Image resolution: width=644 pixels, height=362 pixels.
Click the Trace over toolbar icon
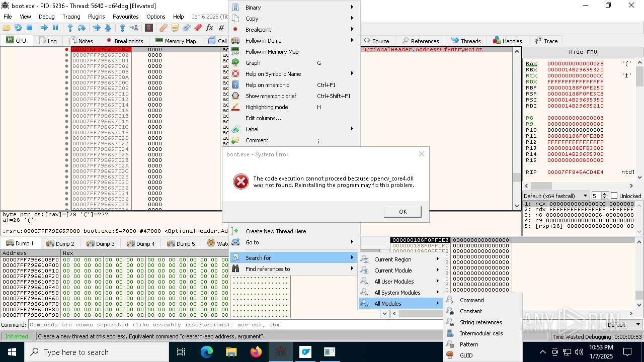click(x=108, y=28)
